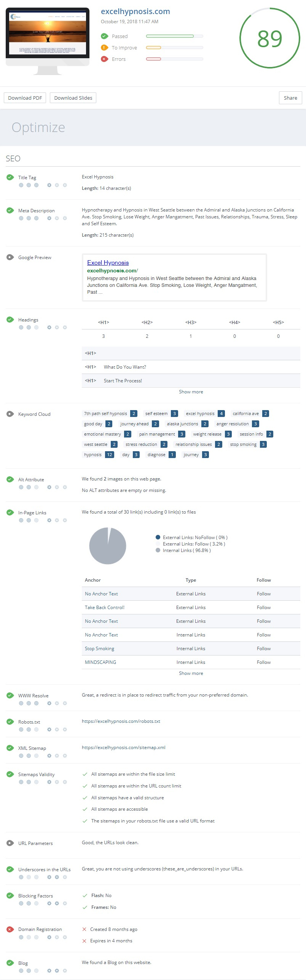Screen dimensions: 306x980
Task: Expand Show more under In-Page Links table
Action: coord(191,673)
